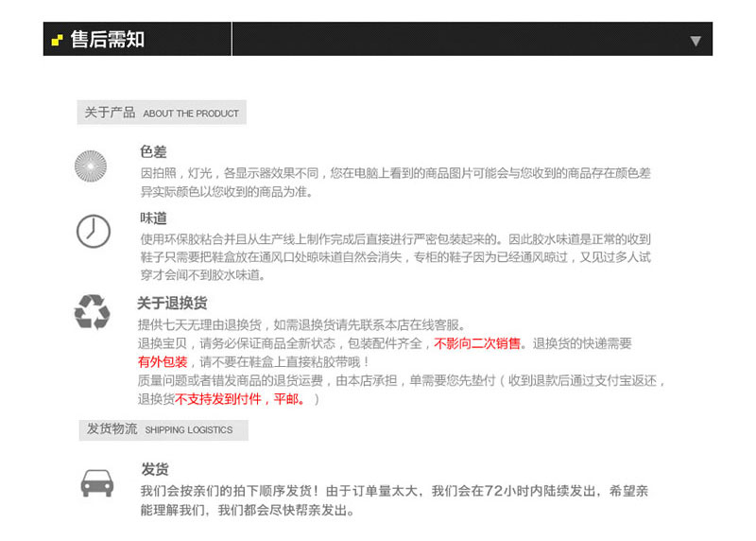
Task: Click the red text 有外包装
Action: (163, 361)
